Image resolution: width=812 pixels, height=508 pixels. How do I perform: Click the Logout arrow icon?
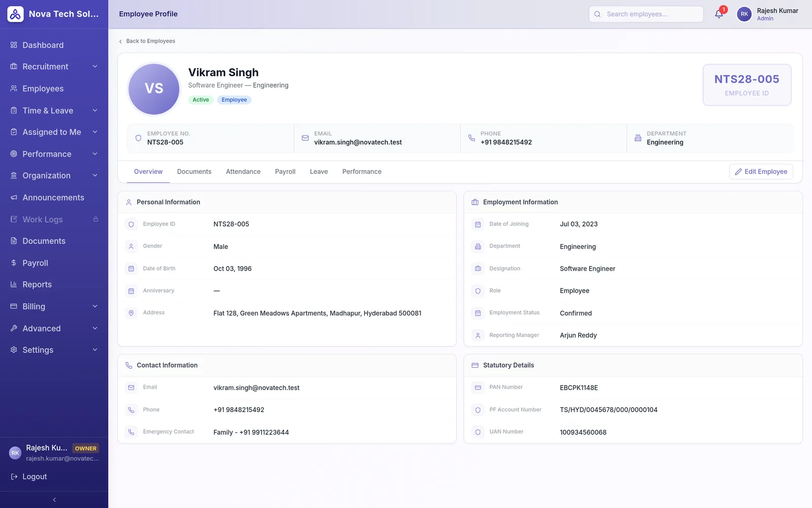(x=14, y=477)
